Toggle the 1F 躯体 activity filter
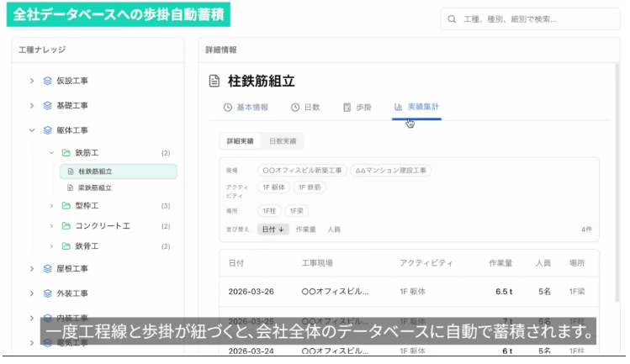The width and height of the screenshot is (630, 364). tap(273, 187)
